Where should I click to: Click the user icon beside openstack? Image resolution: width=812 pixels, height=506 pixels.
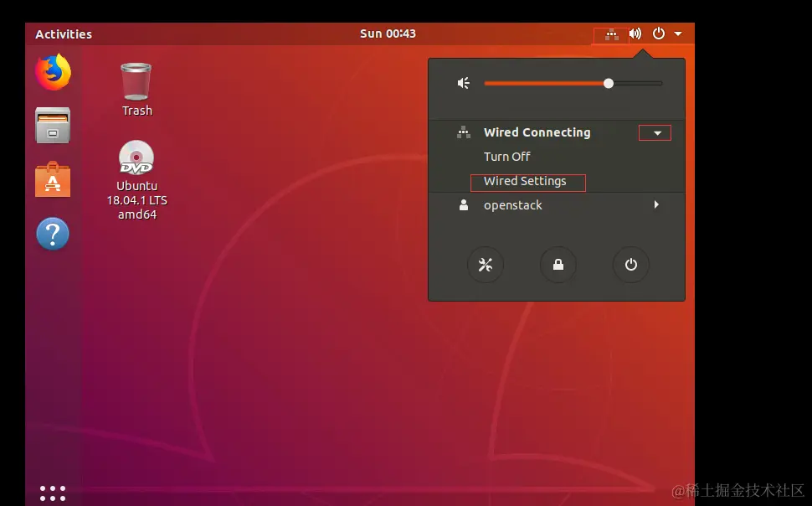pos(464,205)
